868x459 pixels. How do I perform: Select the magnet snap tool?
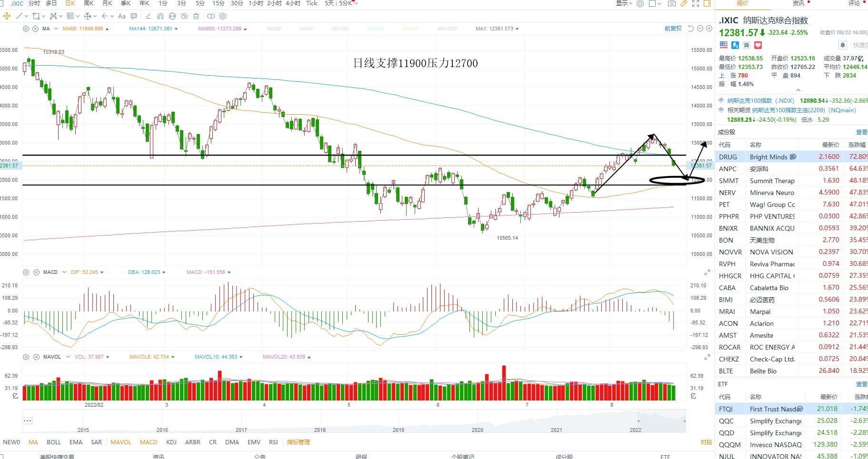click(161, 16)
